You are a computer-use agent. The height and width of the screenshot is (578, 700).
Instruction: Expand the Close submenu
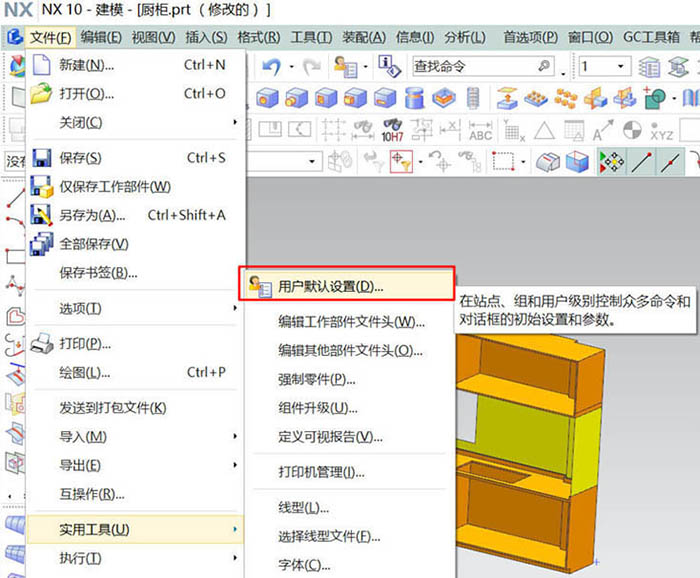click(x=135, y=122)
